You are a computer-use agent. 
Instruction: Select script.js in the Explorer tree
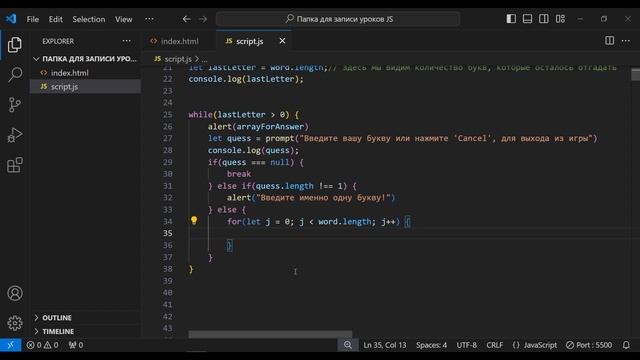tap(85, 87)
